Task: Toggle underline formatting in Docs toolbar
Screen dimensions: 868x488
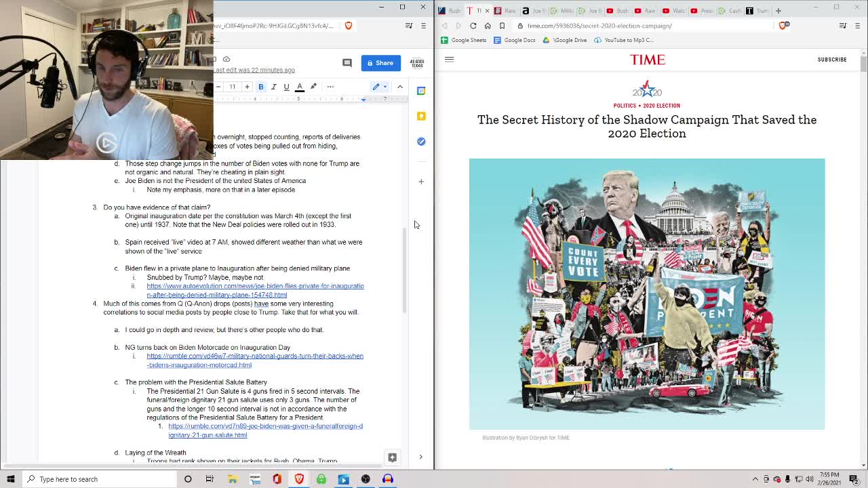Action: [x=286, y=87]
